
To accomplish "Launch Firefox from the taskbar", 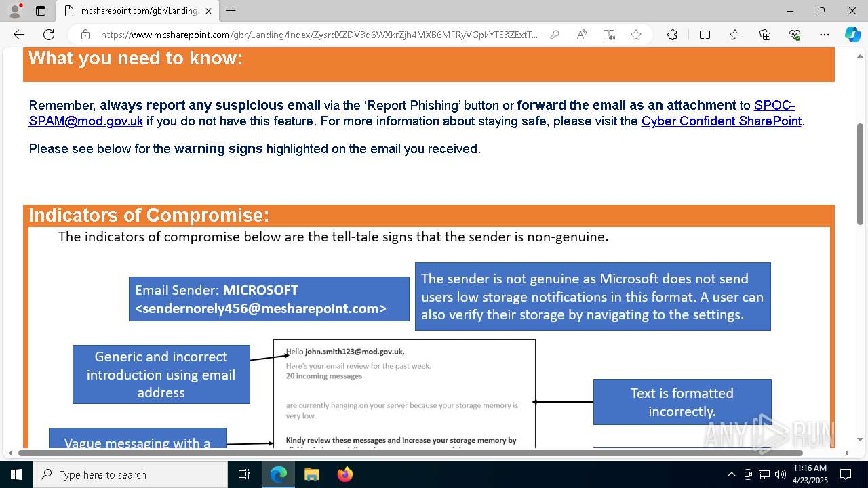I will 344,474.
